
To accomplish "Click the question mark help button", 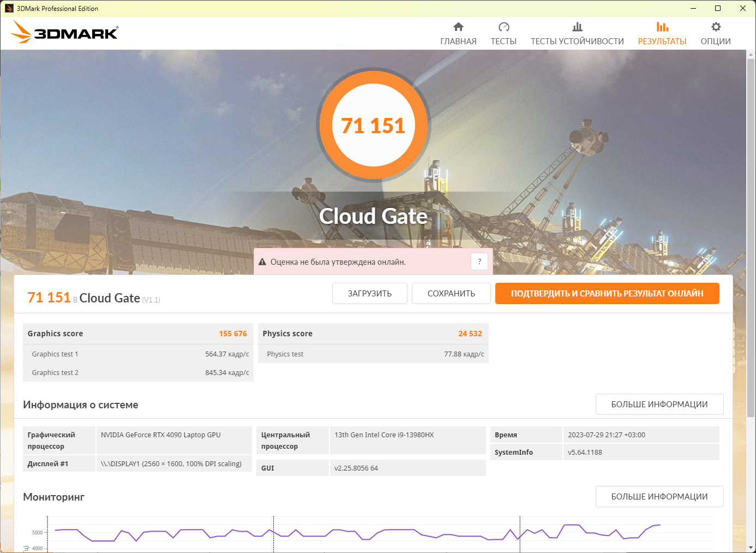I will (479, 261).
